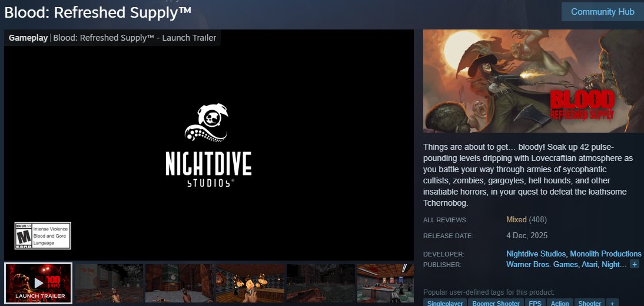Click the '4 Dec, 2025' release date
The image size is (644, 306).
click(x=527, y=236)
